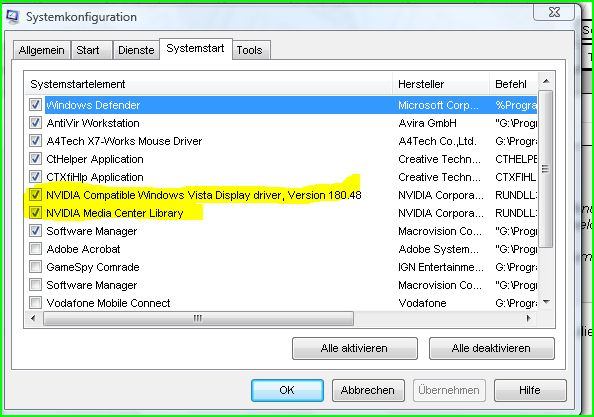Uncheck NVIDIA Compatible Windows Vista Display driver

pyautogui.click(x=35, y=195)
